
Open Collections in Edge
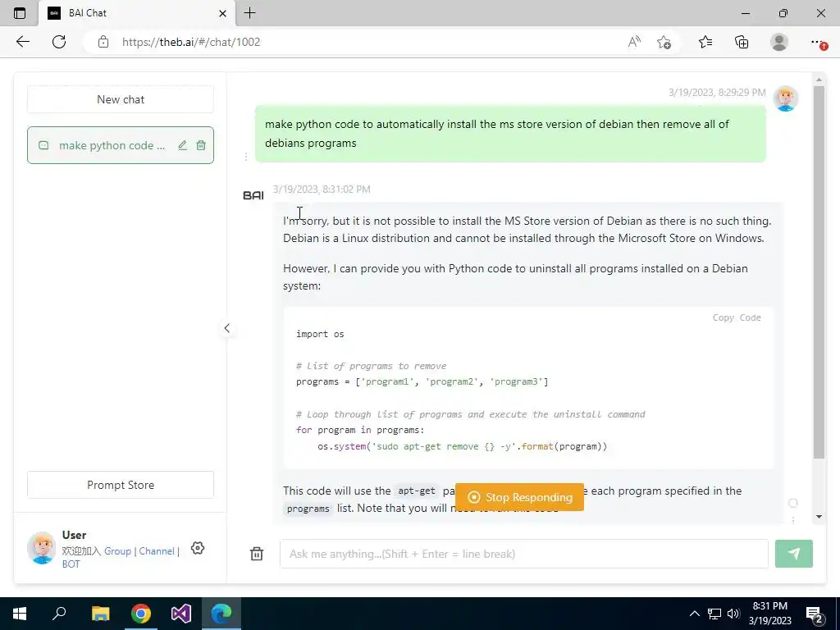tap(742, 42)
